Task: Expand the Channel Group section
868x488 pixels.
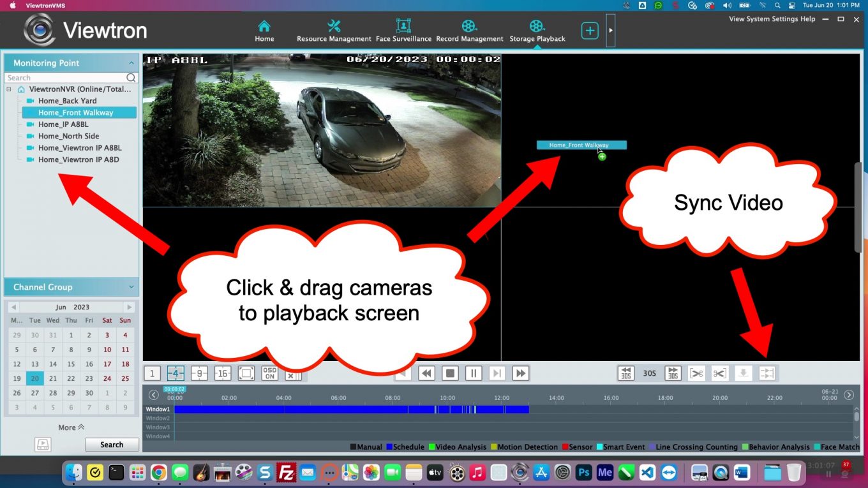Action: pyautogui.click(x=131, y=287)
